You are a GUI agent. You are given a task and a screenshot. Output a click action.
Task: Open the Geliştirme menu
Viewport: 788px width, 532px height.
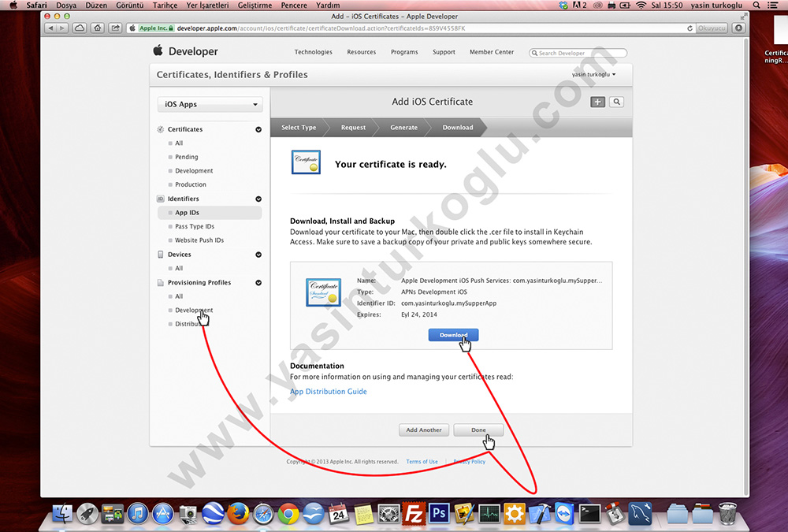pyautogui.click(x=255, y=5)
